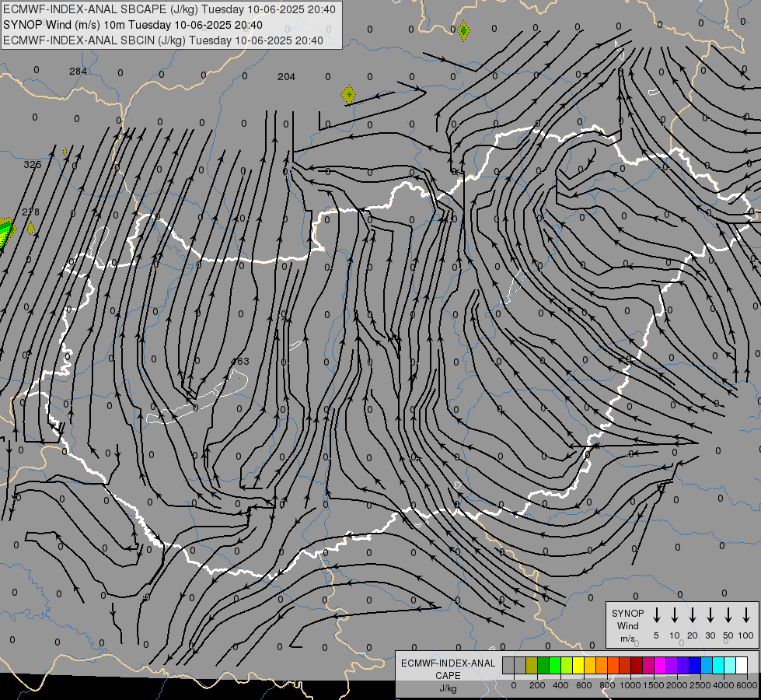
Task: Click the value 463 near the lake
Action: (239, 361)
